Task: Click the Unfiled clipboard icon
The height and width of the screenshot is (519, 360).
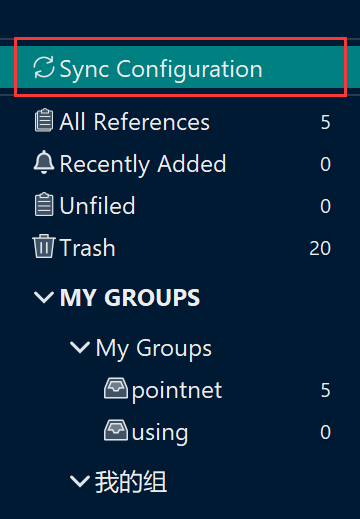Action: click(44, 204)
